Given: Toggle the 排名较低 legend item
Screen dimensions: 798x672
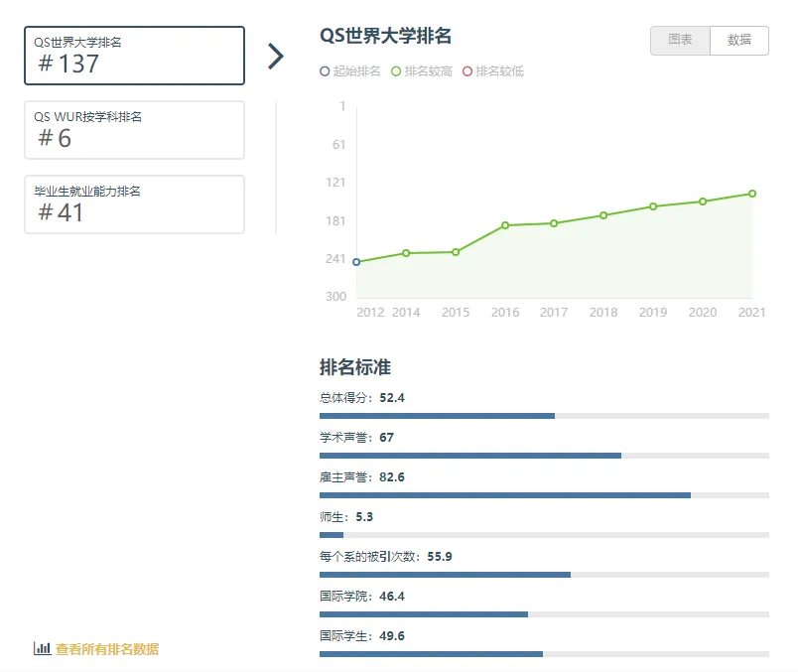Looking at the screenshot, I should coord(492,71).
